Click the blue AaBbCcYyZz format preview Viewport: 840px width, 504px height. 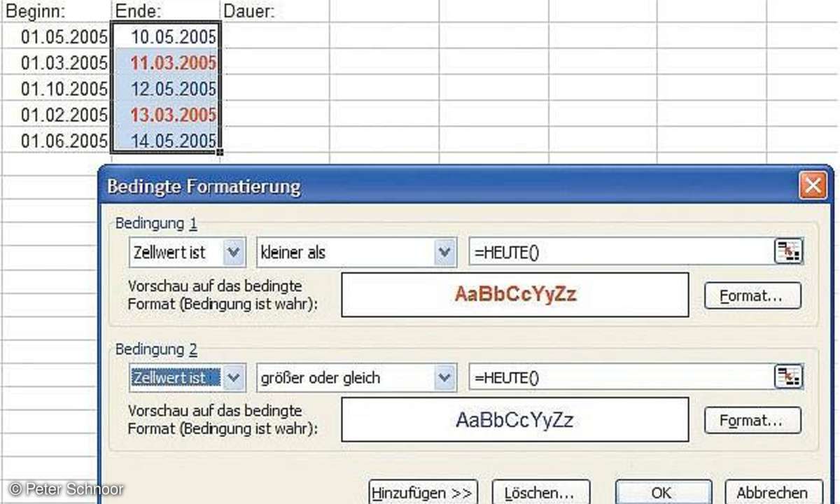tap(515, 420)
